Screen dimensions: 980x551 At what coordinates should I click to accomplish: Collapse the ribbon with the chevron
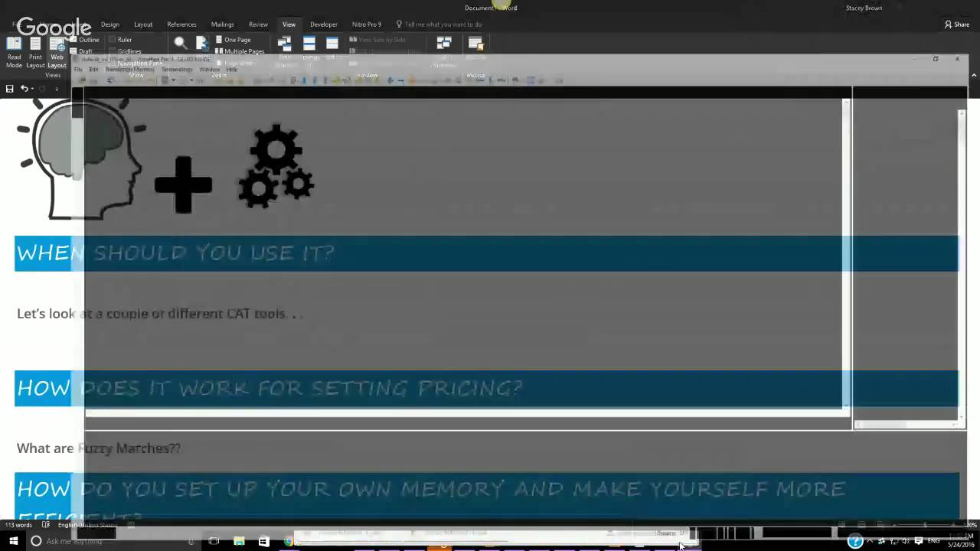pyautogui.click(x=974, y=75)
